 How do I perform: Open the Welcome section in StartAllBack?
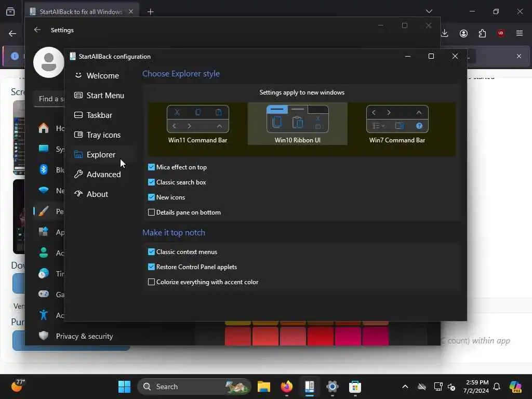102,76
